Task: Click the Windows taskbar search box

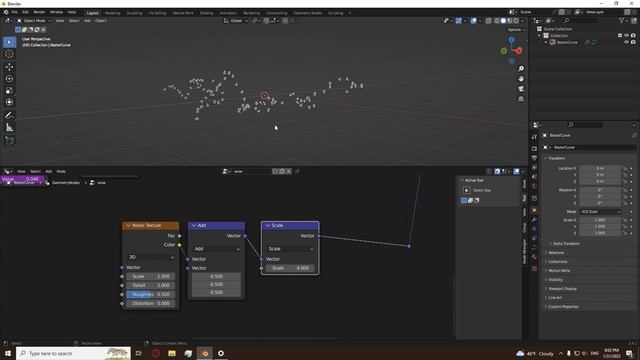Action: coord(73,353)
